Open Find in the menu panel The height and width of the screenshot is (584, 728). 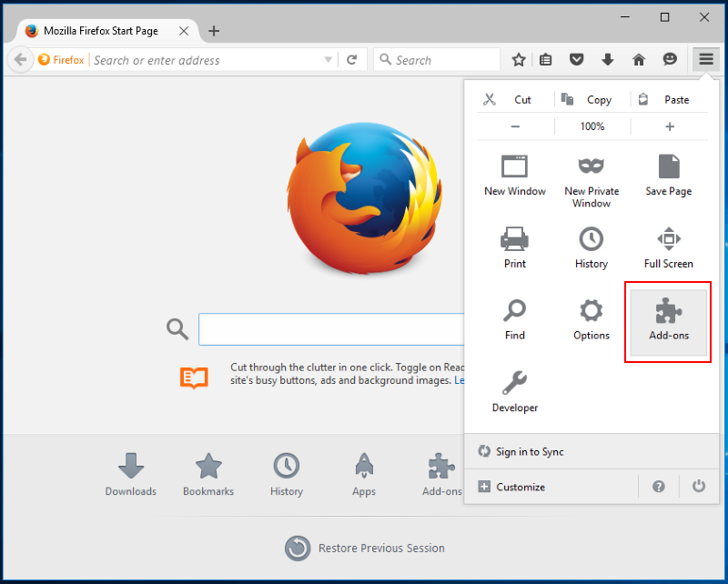click(515, 319)
